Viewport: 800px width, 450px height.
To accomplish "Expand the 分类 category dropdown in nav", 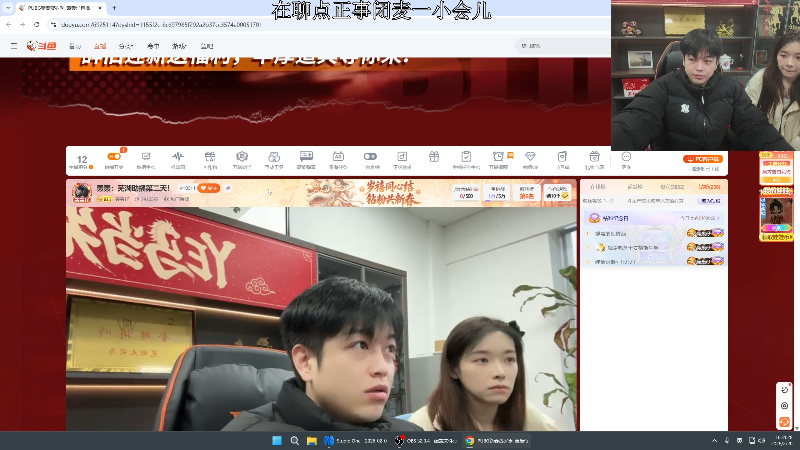I will (126, 46).
